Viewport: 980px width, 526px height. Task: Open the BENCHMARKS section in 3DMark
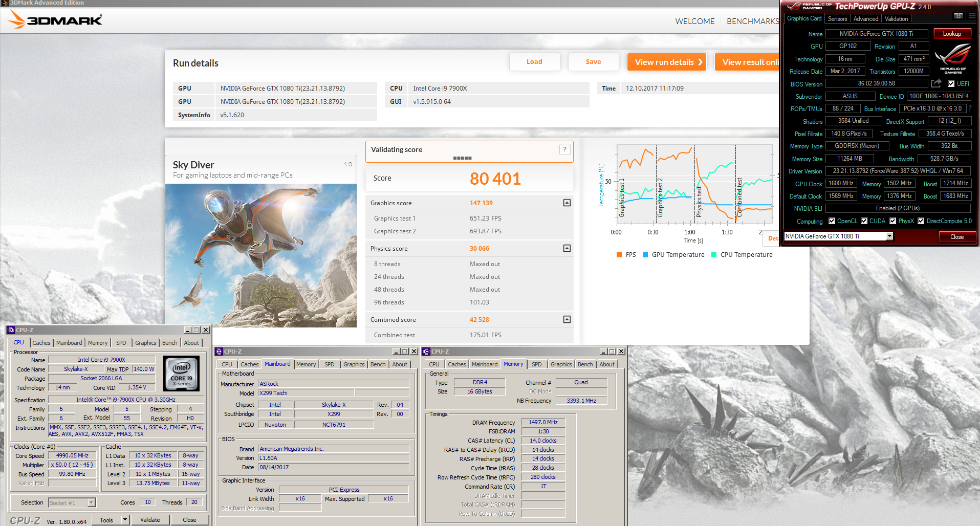pos(753,21)
